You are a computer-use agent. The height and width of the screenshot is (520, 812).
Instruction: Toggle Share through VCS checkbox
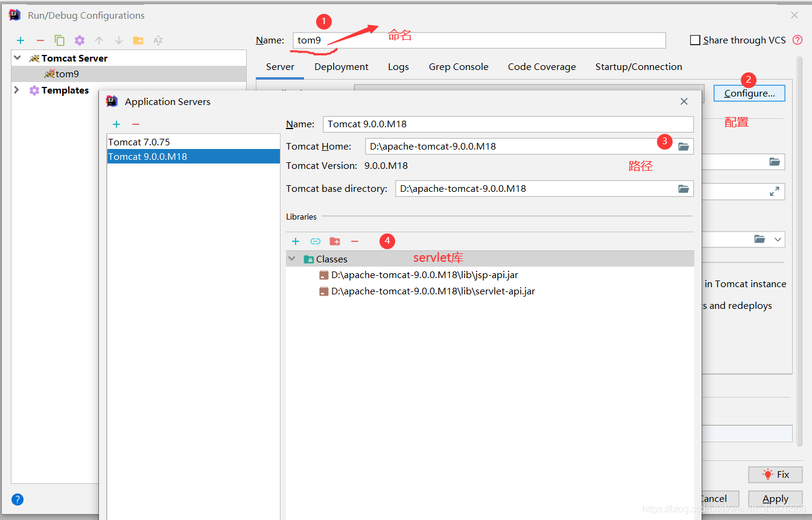(695, 40)
